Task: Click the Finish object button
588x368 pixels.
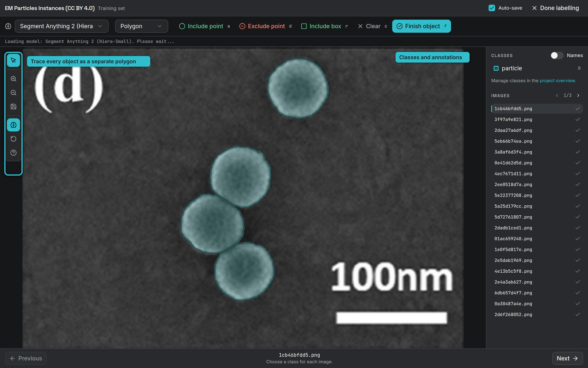Action: [422, 26]
